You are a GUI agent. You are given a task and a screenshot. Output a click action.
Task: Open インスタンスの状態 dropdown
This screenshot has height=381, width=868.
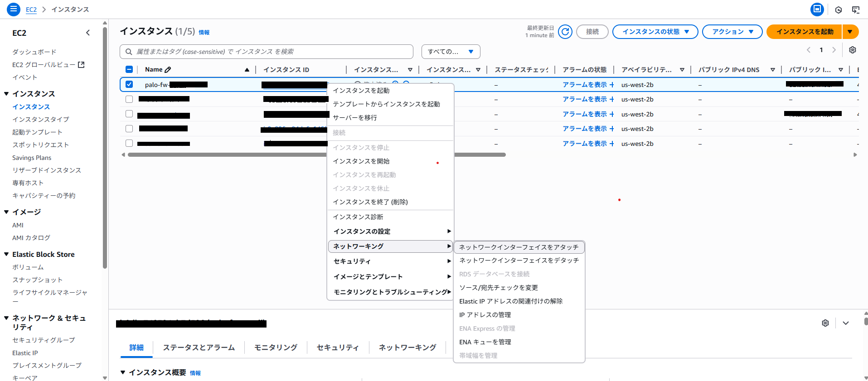point(655,32)
